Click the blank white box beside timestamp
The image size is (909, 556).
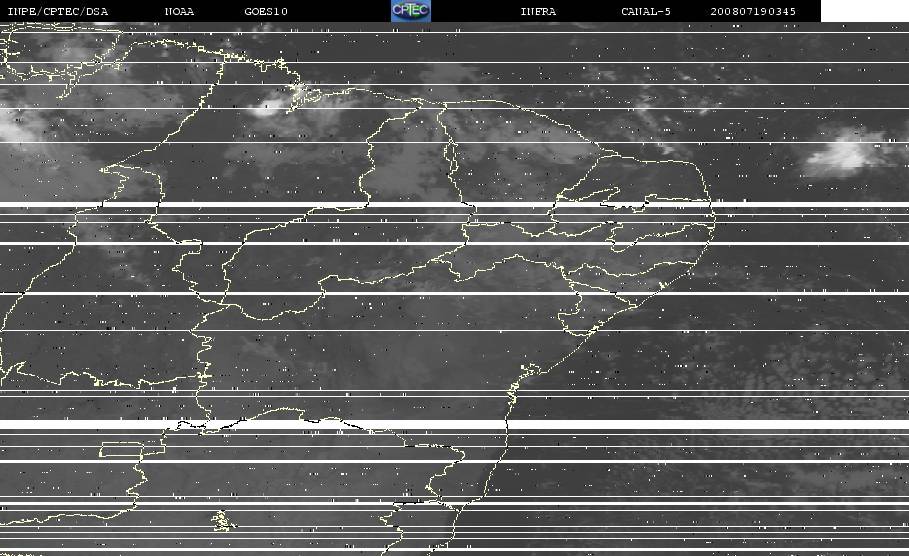pyautogui.click(x=864, y=11)
